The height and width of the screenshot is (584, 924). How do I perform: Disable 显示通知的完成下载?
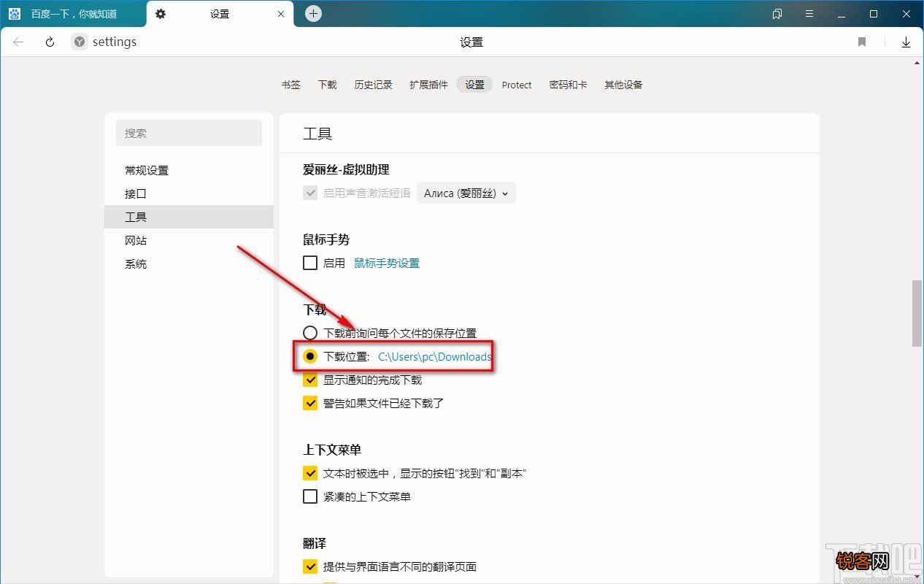310,380
